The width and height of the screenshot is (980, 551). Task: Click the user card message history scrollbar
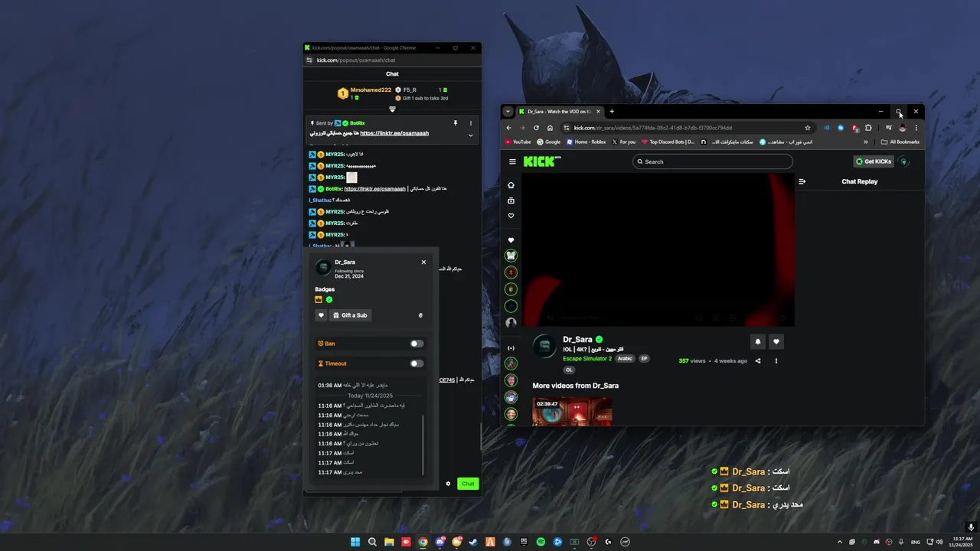tap(423, 444)
